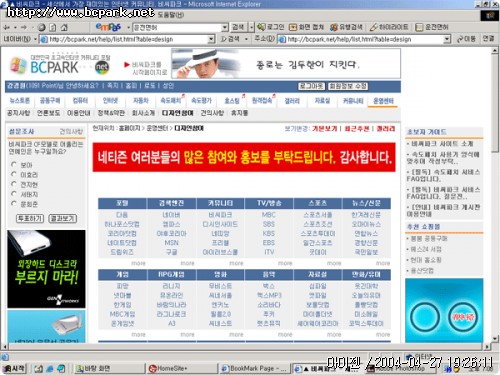Expand the 네이버(N) toolbar menu arrow

[35, 39]
